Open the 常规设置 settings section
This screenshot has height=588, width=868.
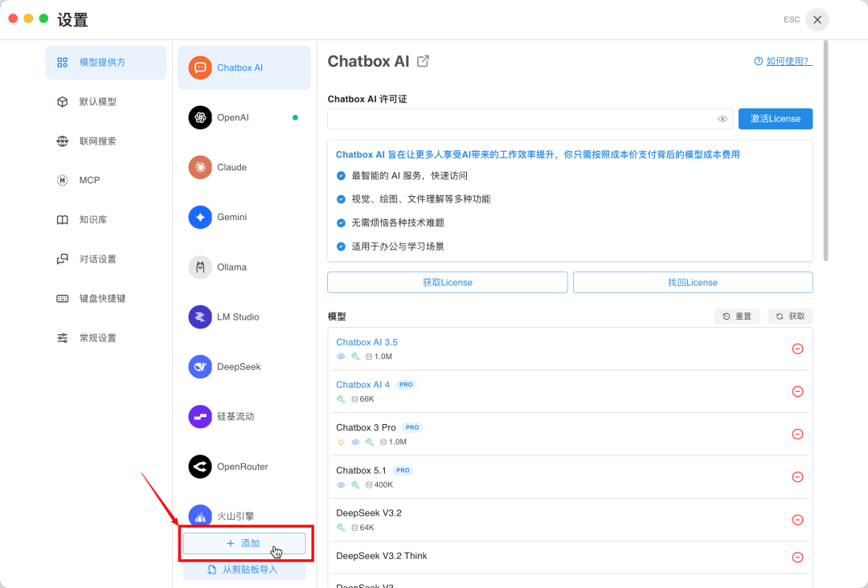(106, 338)
